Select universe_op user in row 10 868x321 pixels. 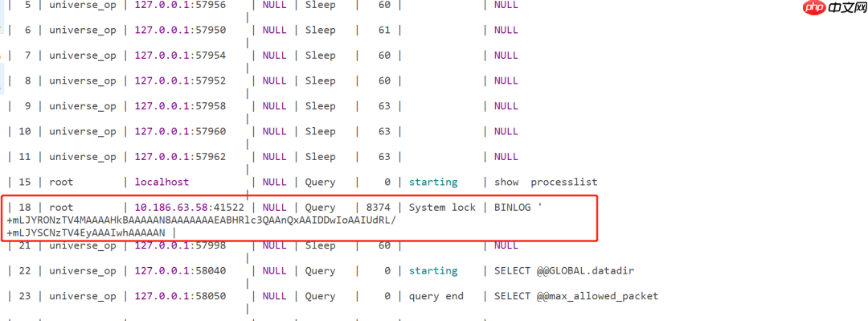pyautogui.click(x=83, y=132)
